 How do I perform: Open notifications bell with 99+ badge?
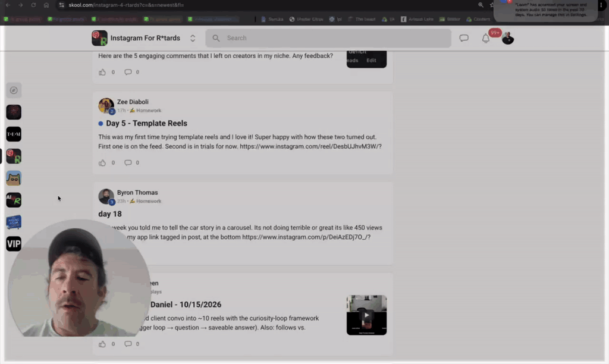(486, 38)
